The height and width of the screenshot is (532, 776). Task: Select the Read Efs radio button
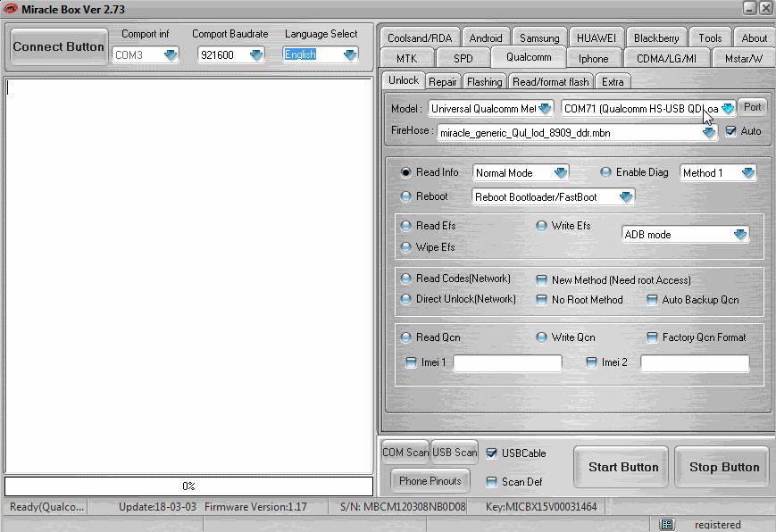click(405, 226)
